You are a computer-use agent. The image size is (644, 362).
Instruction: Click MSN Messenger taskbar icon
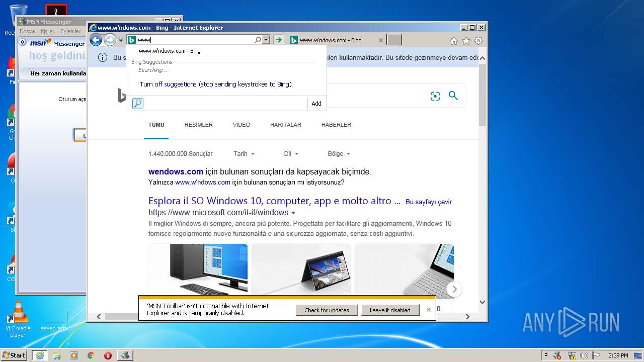pos(125,355)
